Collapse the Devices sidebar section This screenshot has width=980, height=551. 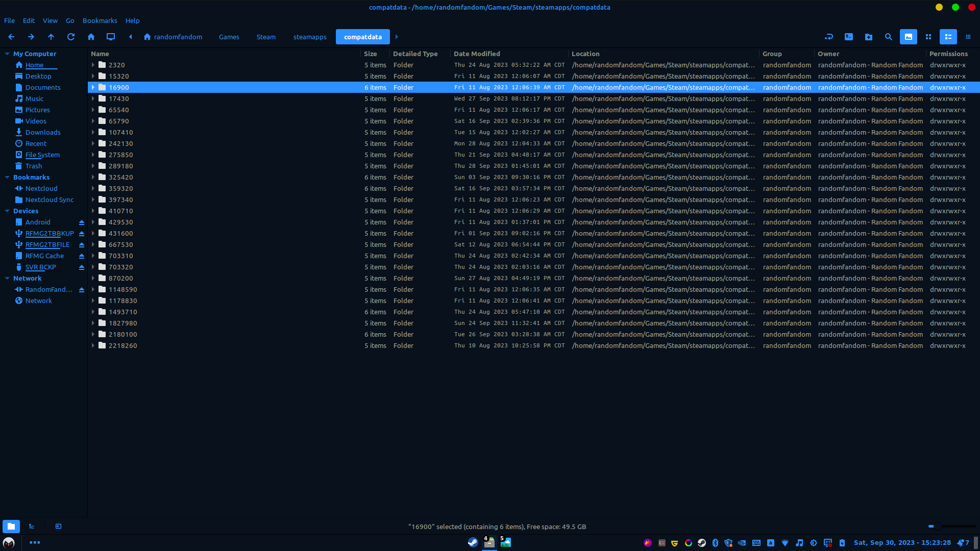(x=7, y=211)
